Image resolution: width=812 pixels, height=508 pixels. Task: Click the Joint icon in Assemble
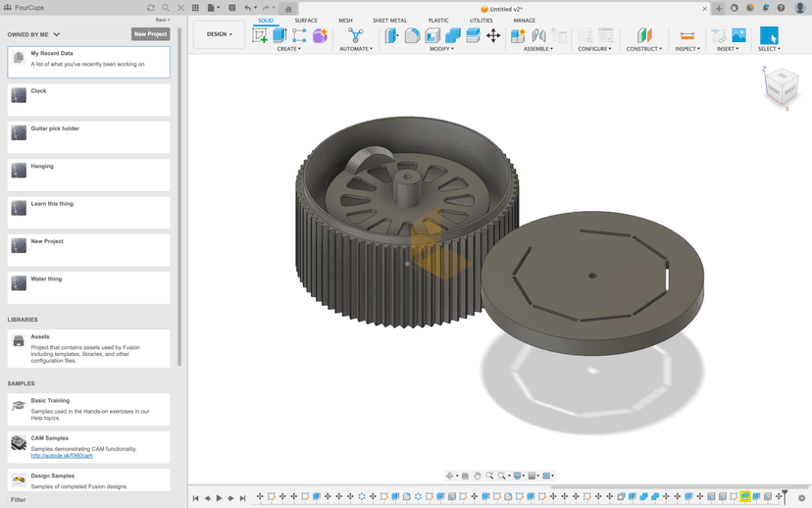tap(538, 35)
